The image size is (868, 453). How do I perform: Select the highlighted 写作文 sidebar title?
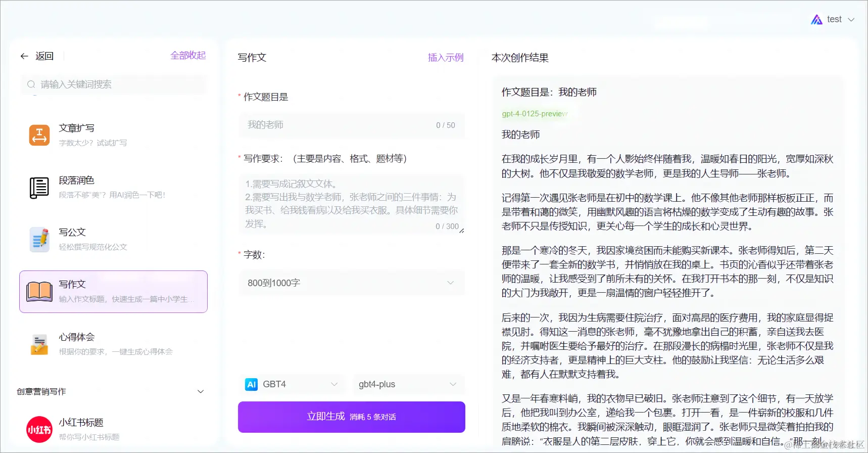72,285
